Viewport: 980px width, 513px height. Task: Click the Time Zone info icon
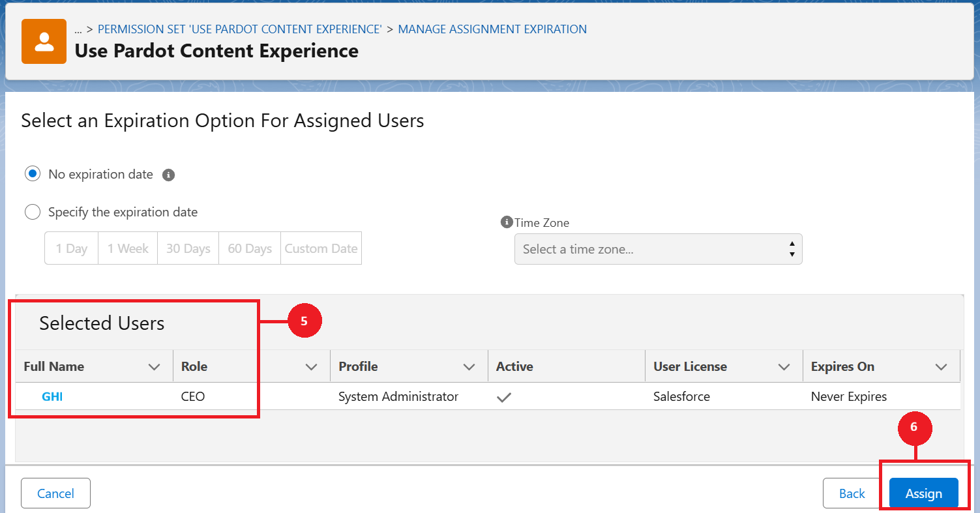pyautogui.click(x=506, y=222)
